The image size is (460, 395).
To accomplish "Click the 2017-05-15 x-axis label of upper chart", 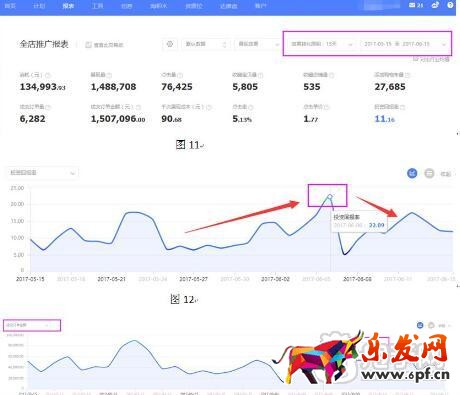I will pyautogui.click(x=30, y=279).
